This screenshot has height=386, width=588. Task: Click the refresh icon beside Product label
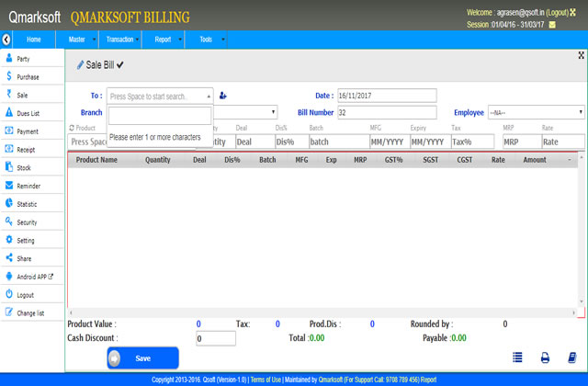click(72, 128)
